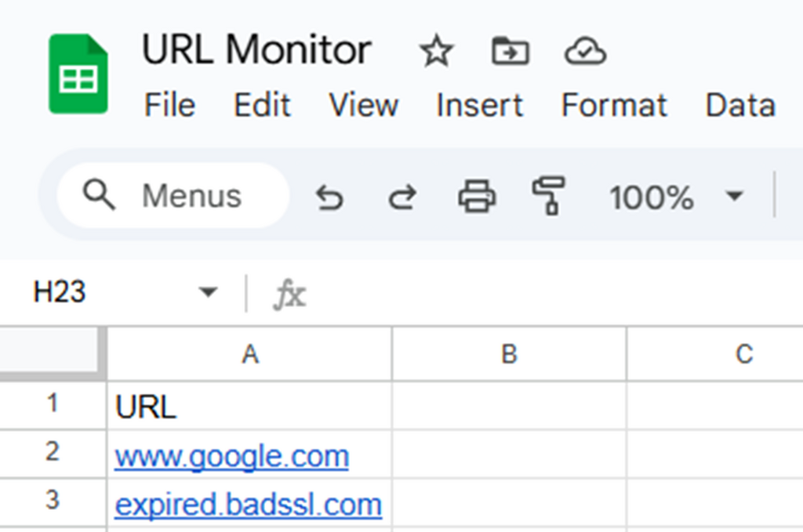Redo the last action

(x=401, y=197)
